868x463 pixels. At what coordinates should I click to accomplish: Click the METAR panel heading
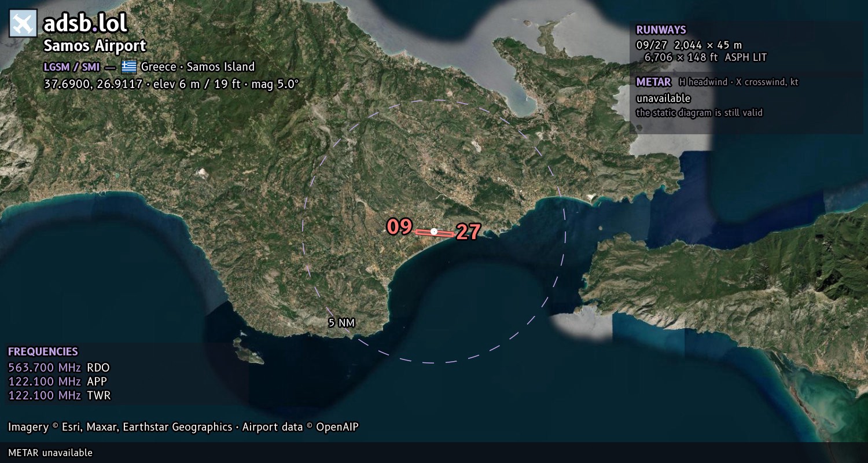coord(653,82)
